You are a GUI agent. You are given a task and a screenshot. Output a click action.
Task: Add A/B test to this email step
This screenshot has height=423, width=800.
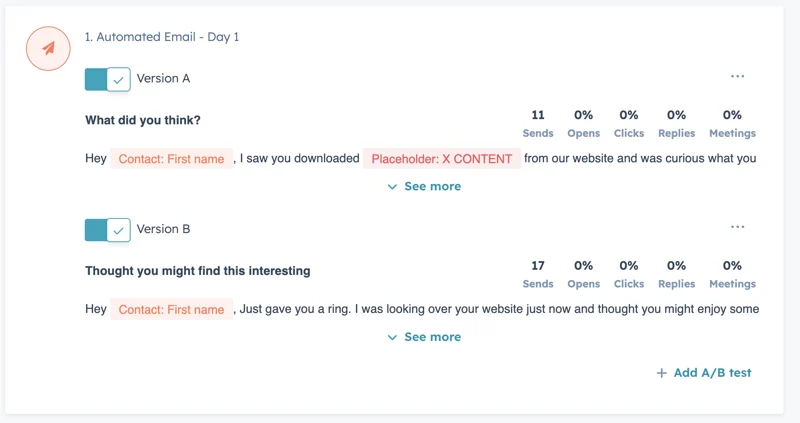(x=704, y=373)
